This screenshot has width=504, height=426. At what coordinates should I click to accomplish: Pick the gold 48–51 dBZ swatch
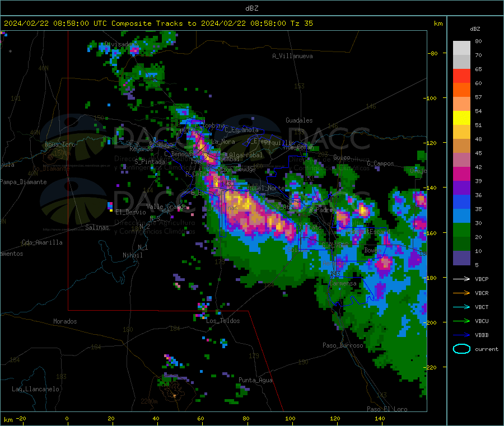pyautogui.click(x=461, y=132)
